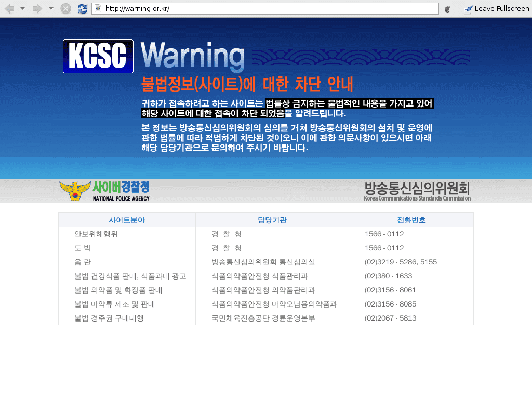The height and width of the screenshot is (399, 532).
Task: Click the 방송통신심의위원회 logo
Action: click(417, 191)
